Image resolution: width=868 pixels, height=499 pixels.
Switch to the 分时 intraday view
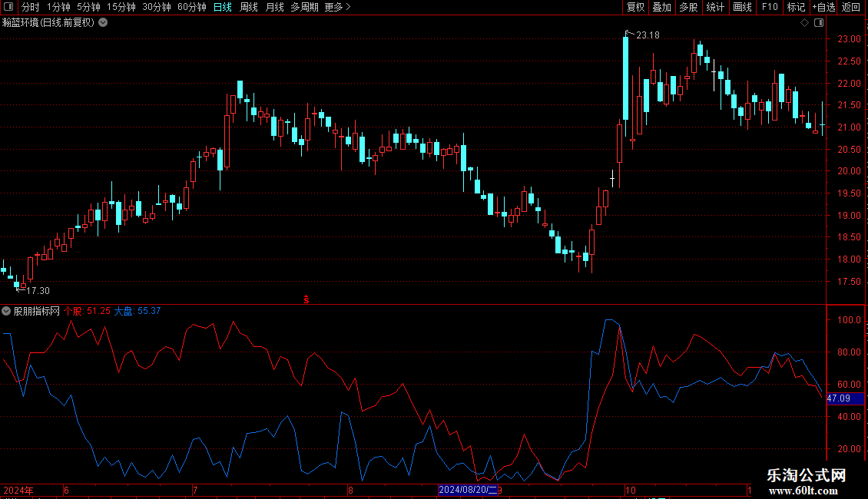tap(31, 7)
